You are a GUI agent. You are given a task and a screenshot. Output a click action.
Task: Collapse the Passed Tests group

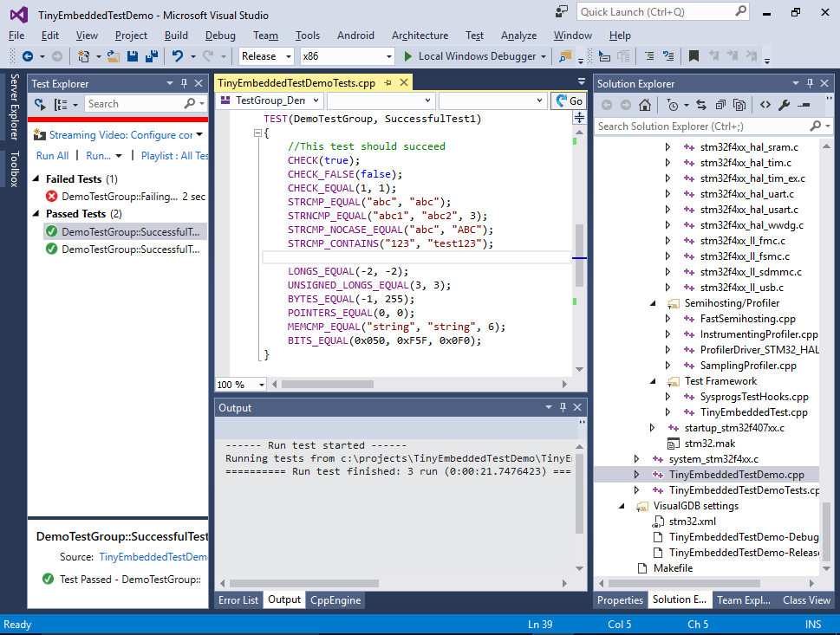tap(36, 214)
